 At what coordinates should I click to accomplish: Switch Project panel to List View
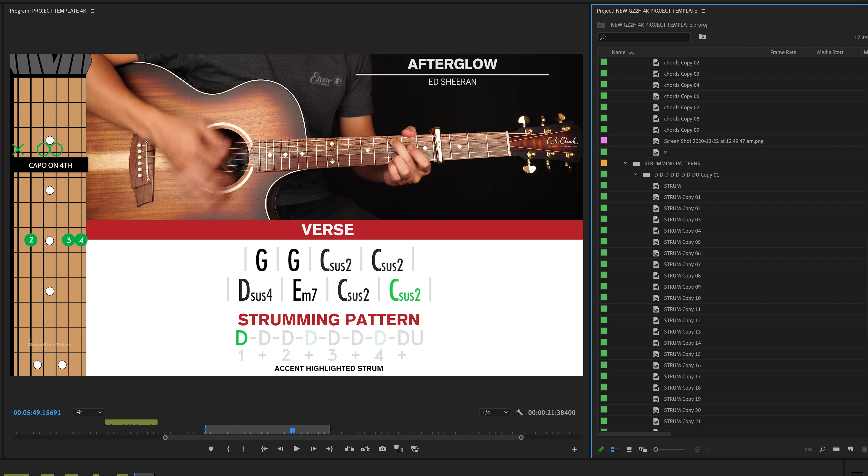click(615, 449)
